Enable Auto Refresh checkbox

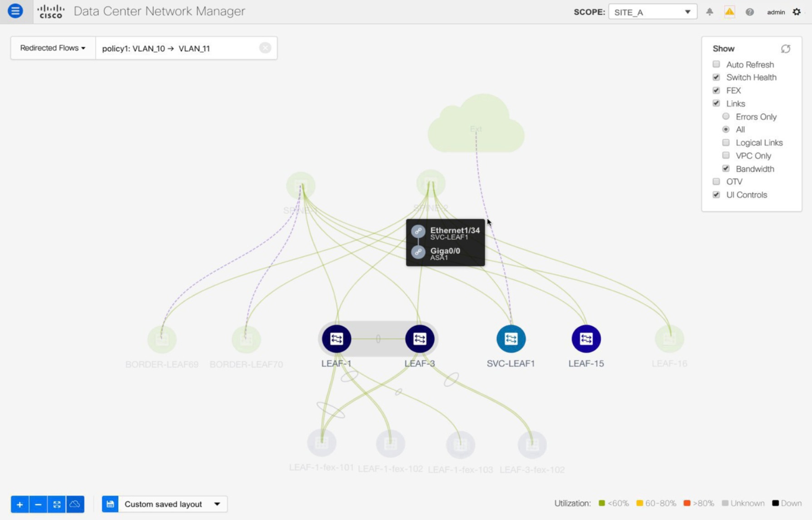coord(716,64)
